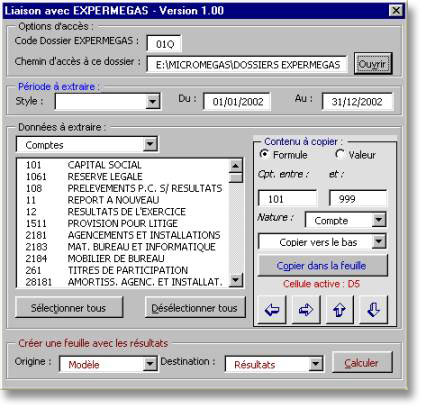This screenshot has height=410, width=428.
Task: Click the account list scrollbar thumb
Action: point(236,177)
